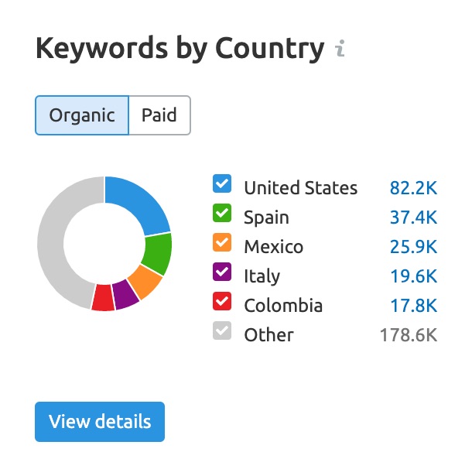
Task: Switch to the Organic tab
Action: (82, 115)
